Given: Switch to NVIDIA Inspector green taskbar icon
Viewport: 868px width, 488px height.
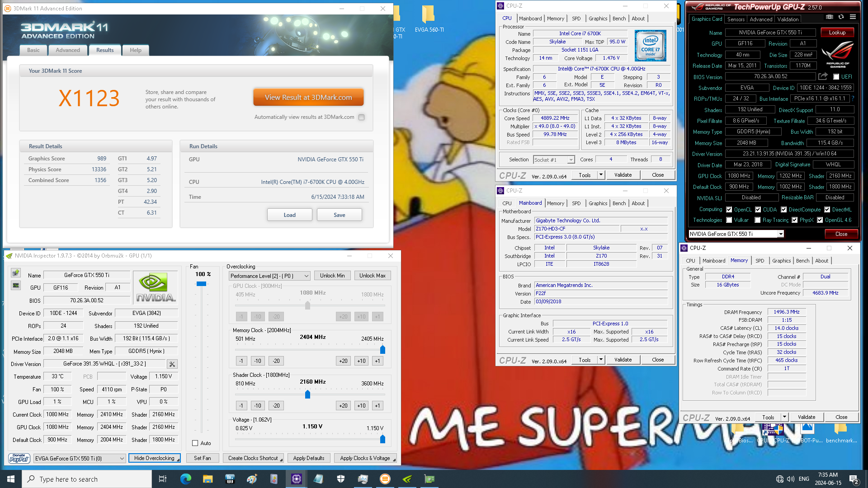Looking at the screenshot, I should (x=407, y=479).
